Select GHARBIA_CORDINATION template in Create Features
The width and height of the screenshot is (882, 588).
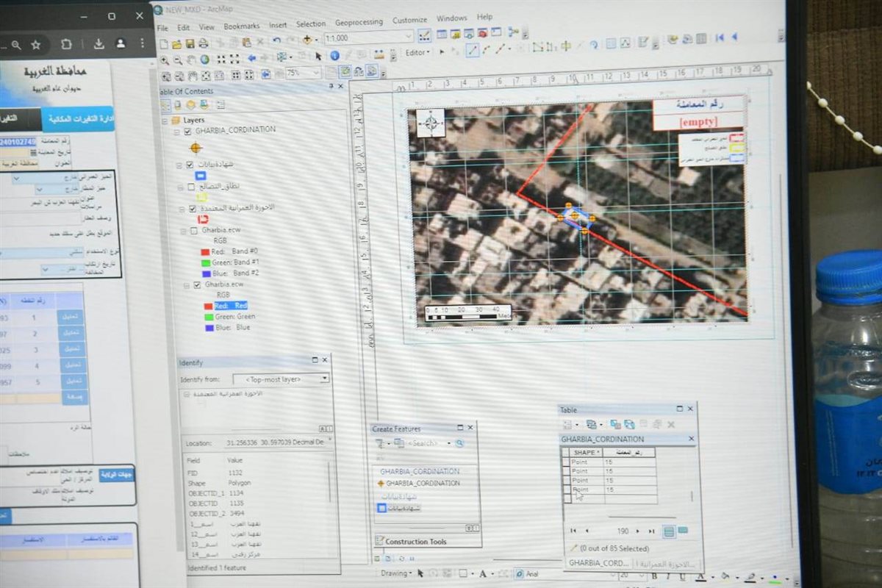[423, 484]
